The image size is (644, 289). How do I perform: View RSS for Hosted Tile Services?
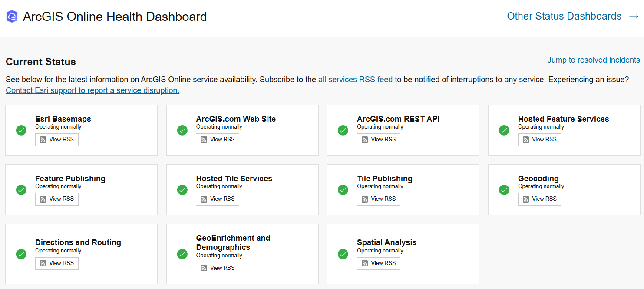218,199
